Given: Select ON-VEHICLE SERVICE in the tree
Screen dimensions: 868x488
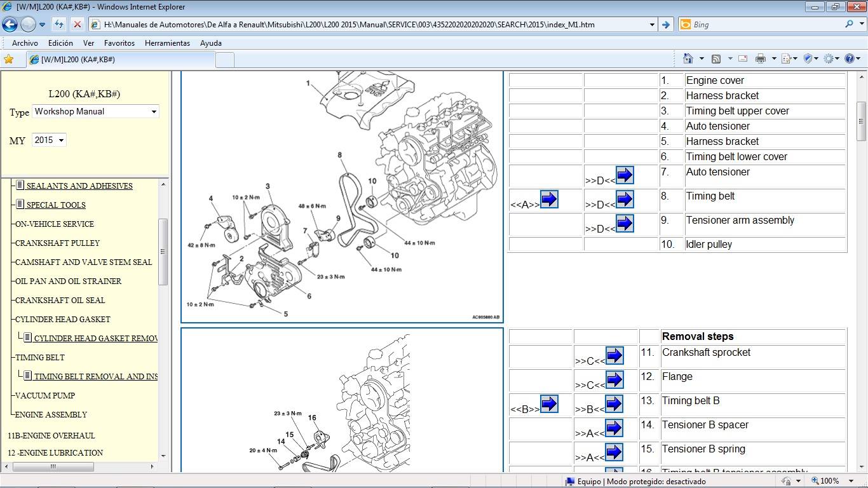Looking at the screenshot, I should 55,224.
